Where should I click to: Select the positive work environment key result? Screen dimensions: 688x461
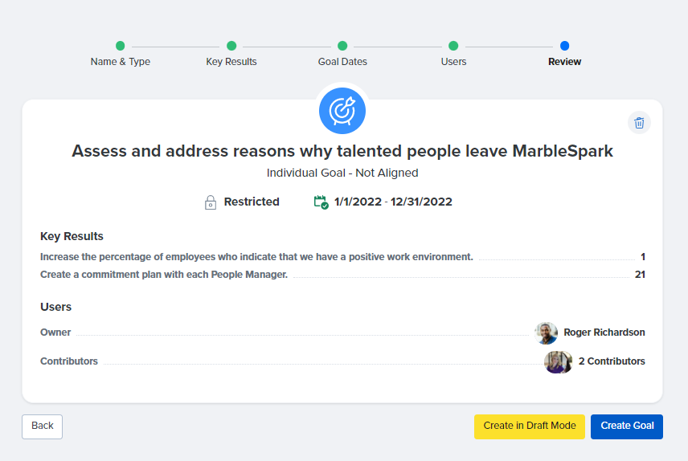(342, 257)
